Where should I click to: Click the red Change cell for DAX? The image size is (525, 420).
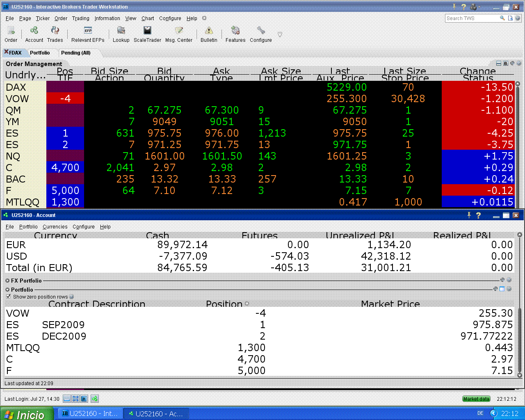pyautogui.click(x=478, y=87)
